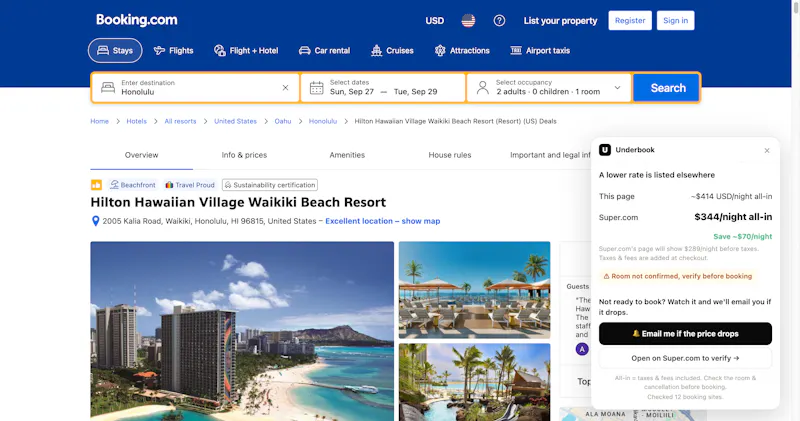The width and height of the screenshot is (800, 421).
Task: Open Honolulu breadcrumb link
Action: click(x=323, y=121)
